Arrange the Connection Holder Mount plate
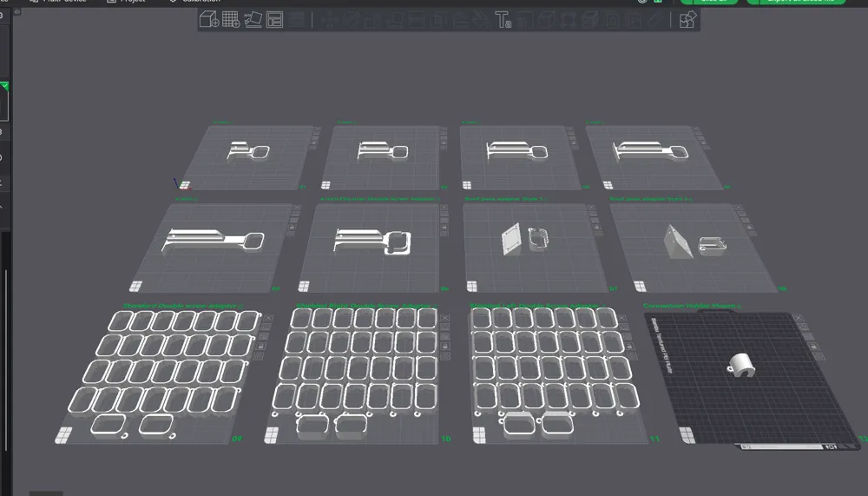This screenshot has height=496, width=868. coord(808,337)
